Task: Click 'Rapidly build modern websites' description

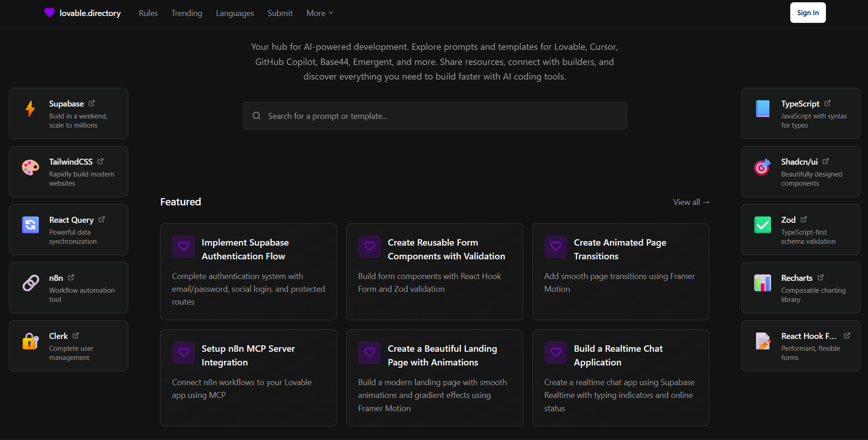Action: (x=81, y=179)
